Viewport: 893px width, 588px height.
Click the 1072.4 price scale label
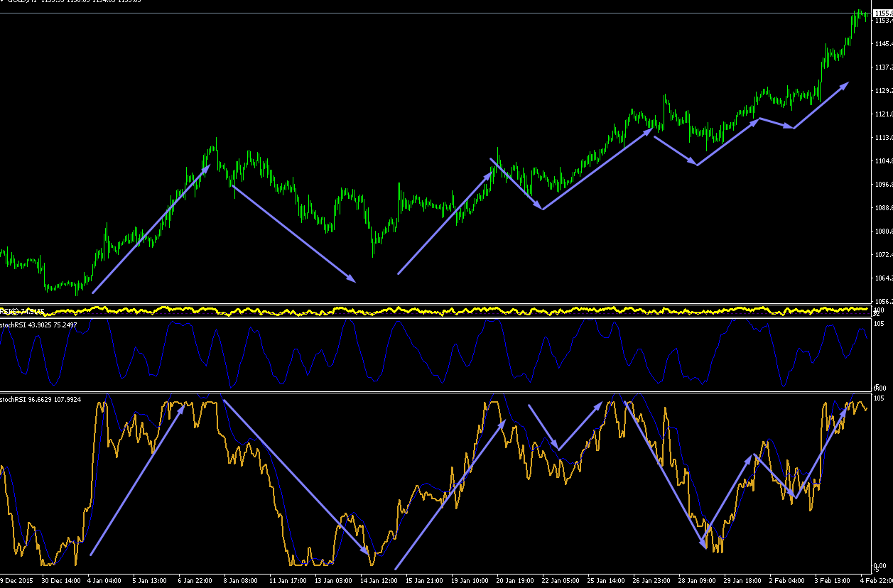884,255
